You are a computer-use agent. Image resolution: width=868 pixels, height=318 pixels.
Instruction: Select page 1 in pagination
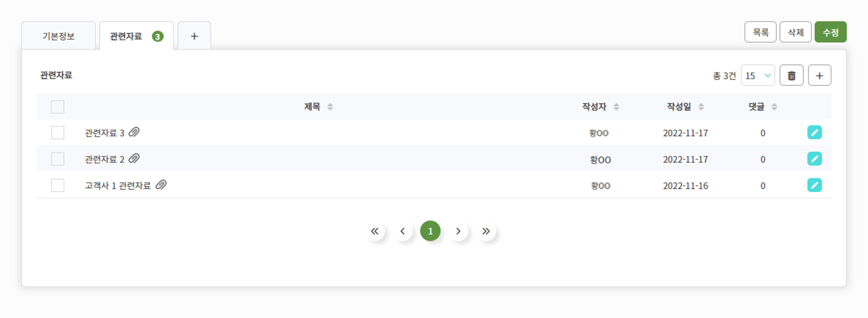click(x=430, y=231)
